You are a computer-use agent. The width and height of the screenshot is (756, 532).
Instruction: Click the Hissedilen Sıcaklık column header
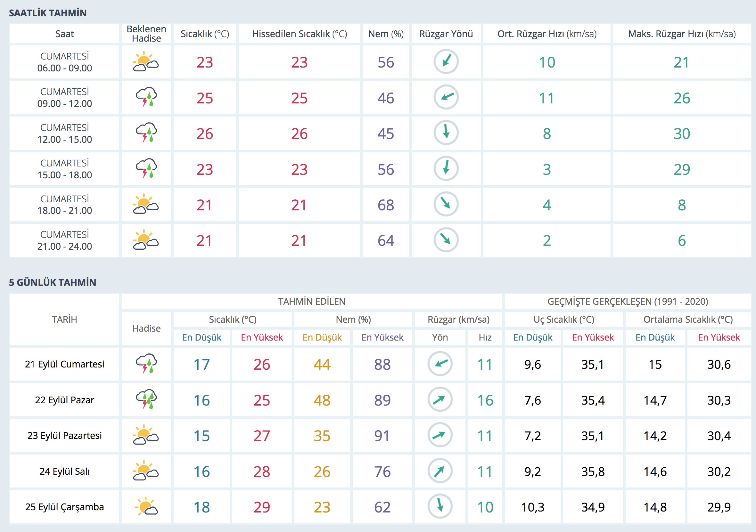coord(299,34)
